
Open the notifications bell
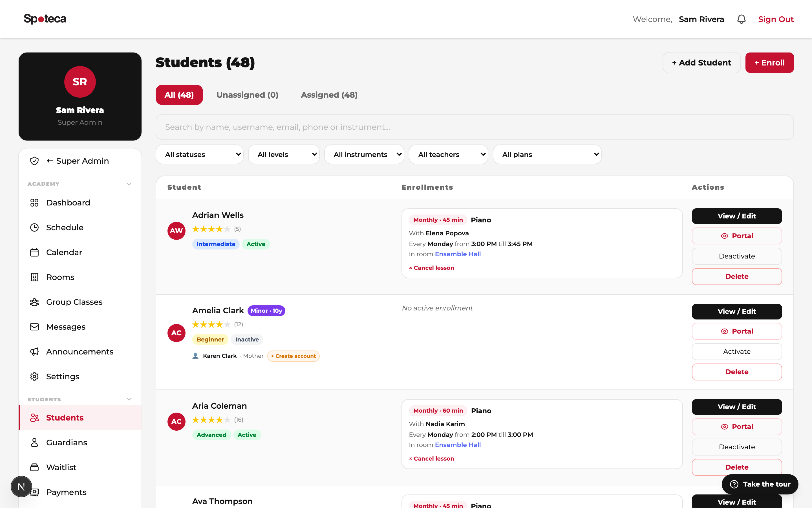point(741,19)
